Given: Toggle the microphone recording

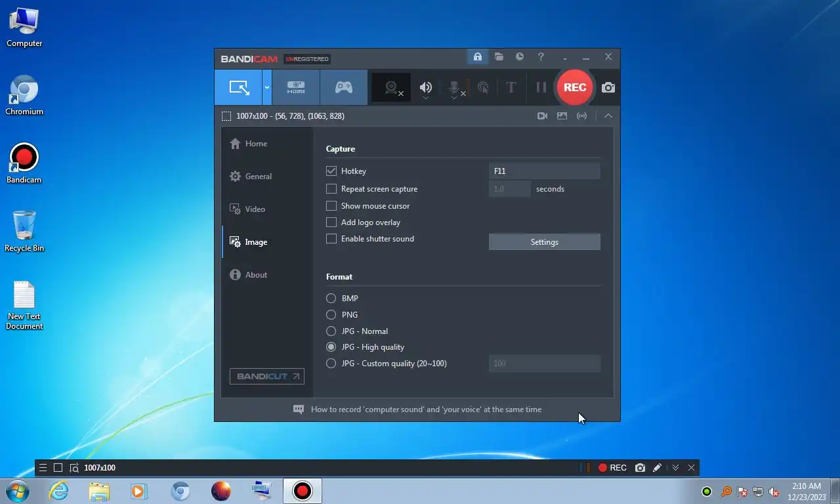Looking at the screenshot, I should (x=453, y=87).
